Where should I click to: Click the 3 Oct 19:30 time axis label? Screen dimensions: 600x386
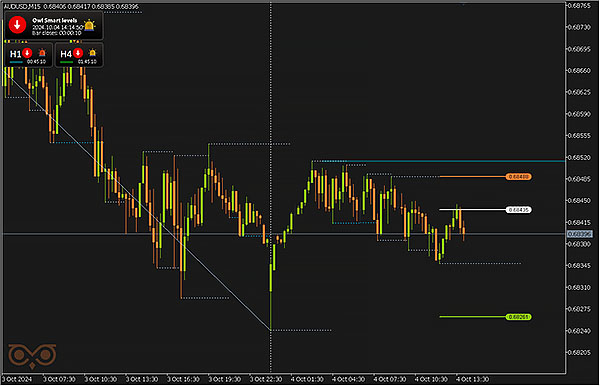[x=225, y=379]
